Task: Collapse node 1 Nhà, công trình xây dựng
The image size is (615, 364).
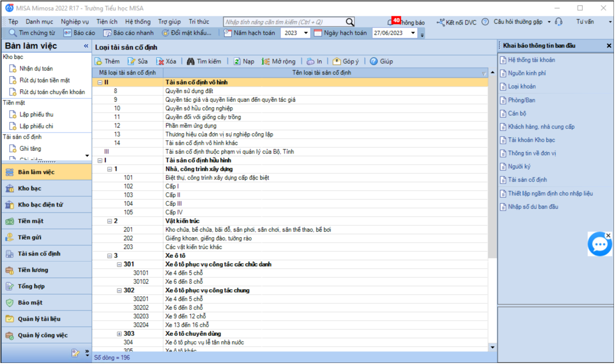Action: point(110,169)
